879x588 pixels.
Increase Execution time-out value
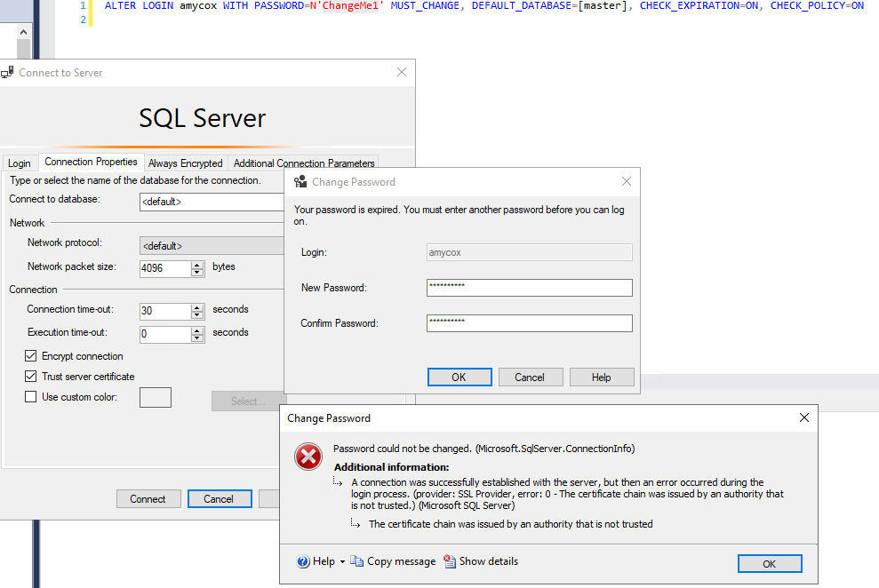click(196, 331)
